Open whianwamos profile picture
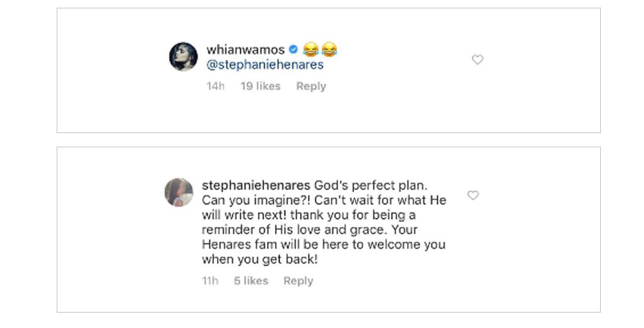644x328 pixels. [183, 57]
